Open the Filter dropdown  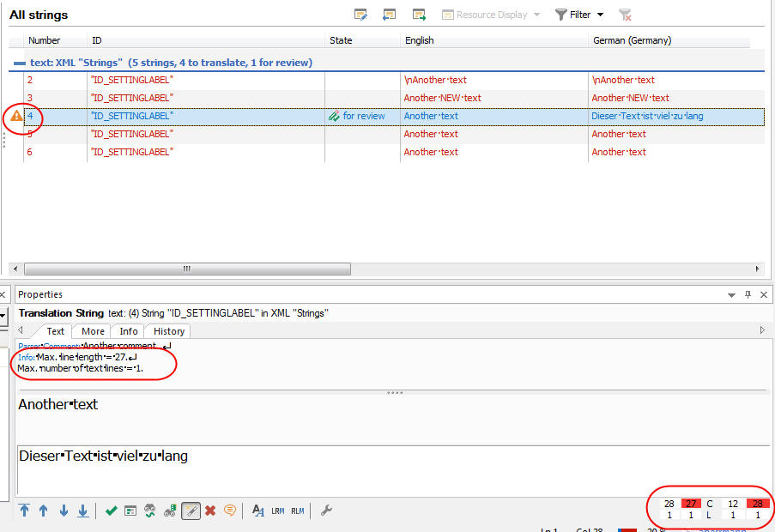tap(579, 15)
